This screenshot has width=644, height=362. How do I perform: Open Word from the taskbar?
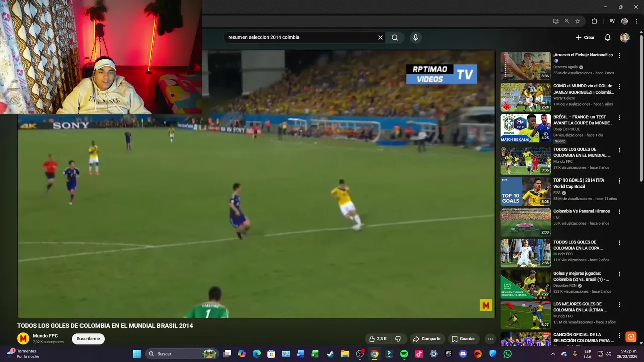[300, 354]
